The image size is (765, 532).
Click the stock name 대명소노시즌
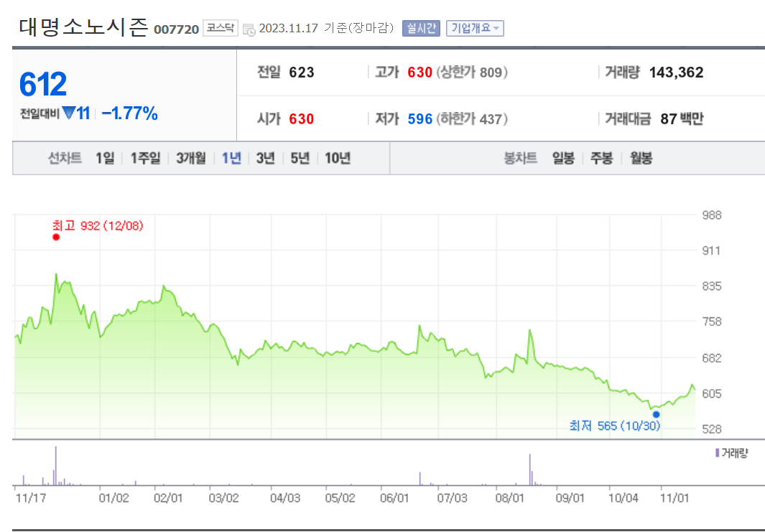click(x=83, y=28)
